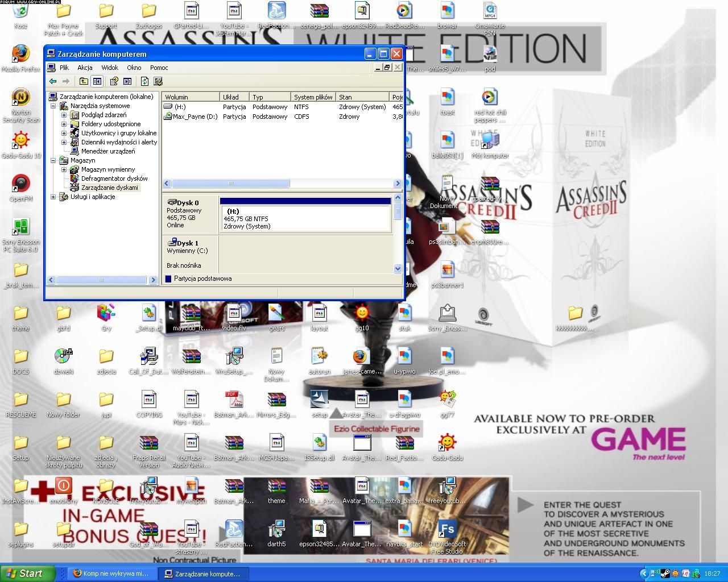Click the H: partition block in Dysk 0
Viewport: 728px width, 582px height.
click(x=304, y=218)
